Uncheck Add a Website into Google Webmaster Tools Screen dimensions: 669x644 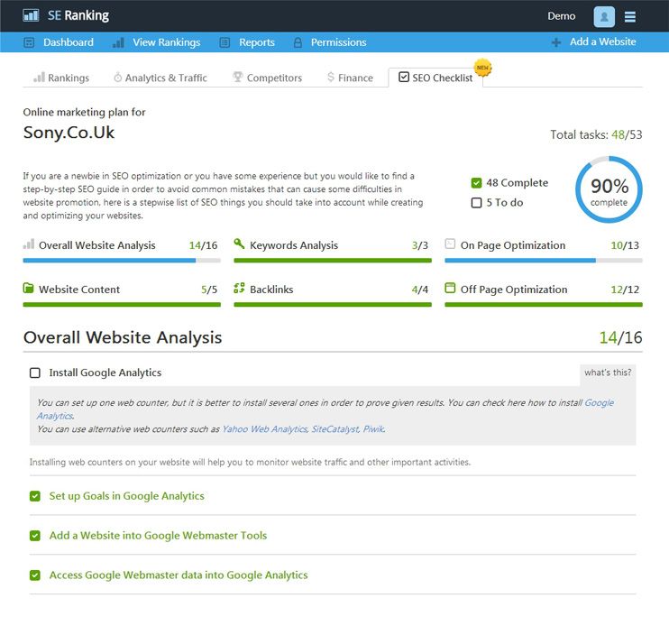pos(35,536)
